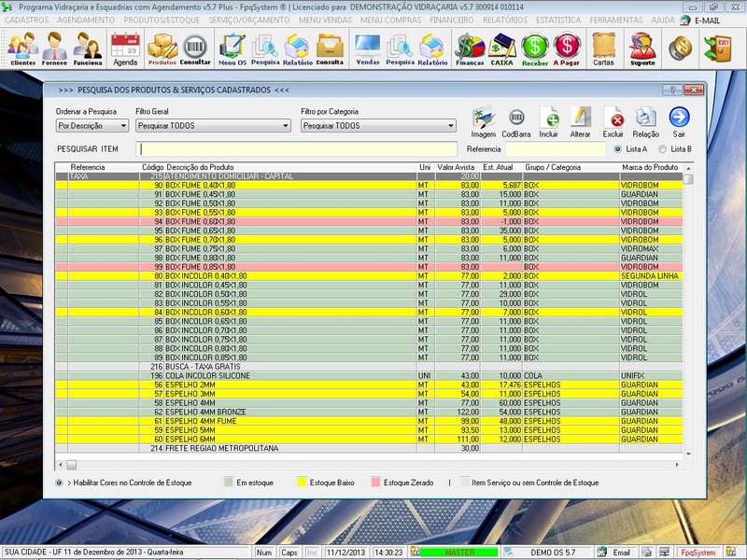Select the CodBarra barcode icon
The width and height of the screenshot is (747, 560).
(516, 121)
